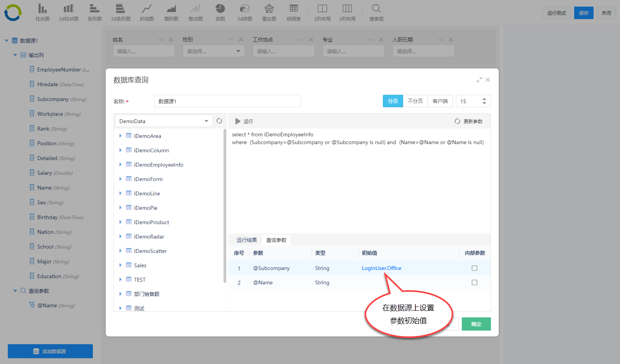The width and height of the screenshot is (620, 364).
Task: Click the 关闭 button in header
Action: tap(606, 13)
